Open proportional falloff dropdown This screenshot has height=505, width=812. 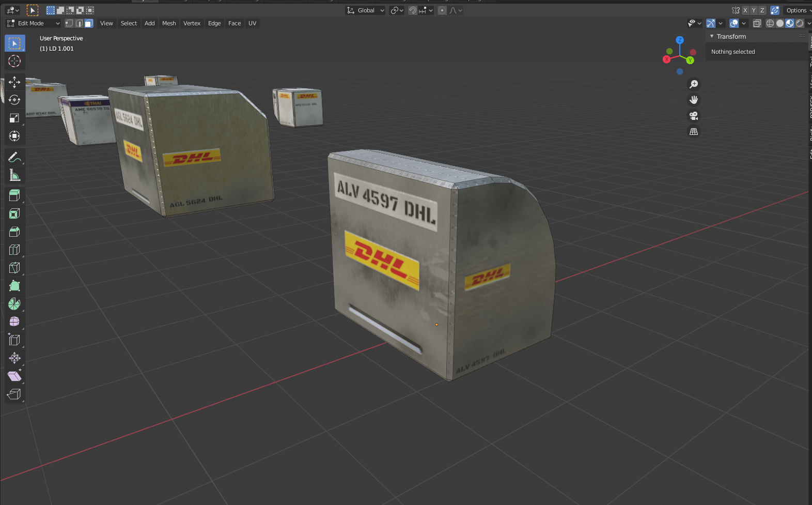[456, 10]
